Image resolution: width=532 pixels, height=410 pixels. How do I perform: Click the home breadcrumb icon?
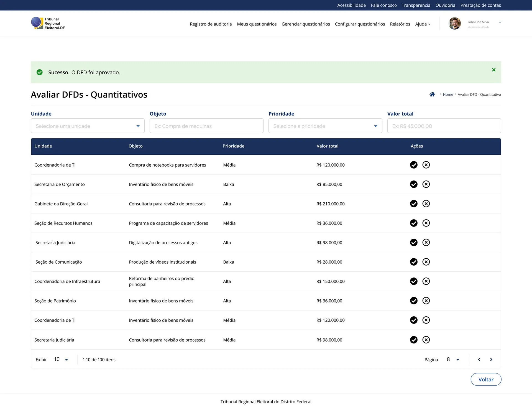[432, 95]
